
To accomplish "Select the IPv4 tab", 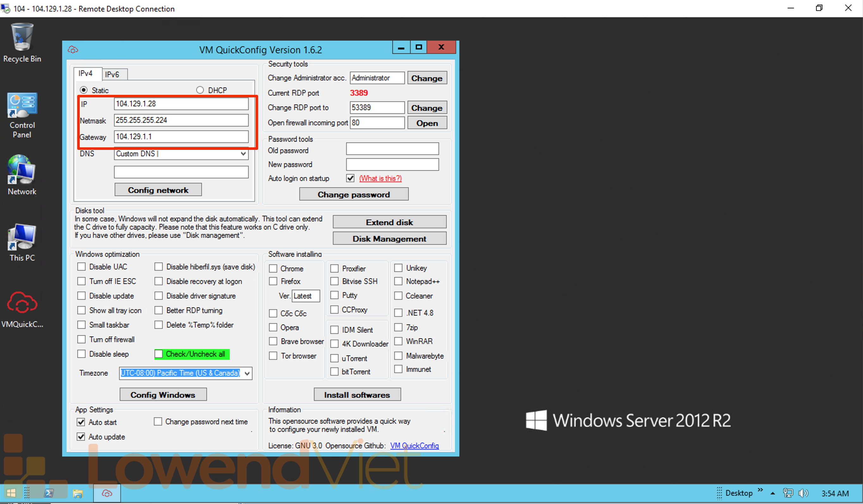I will (x=86, y=73).
